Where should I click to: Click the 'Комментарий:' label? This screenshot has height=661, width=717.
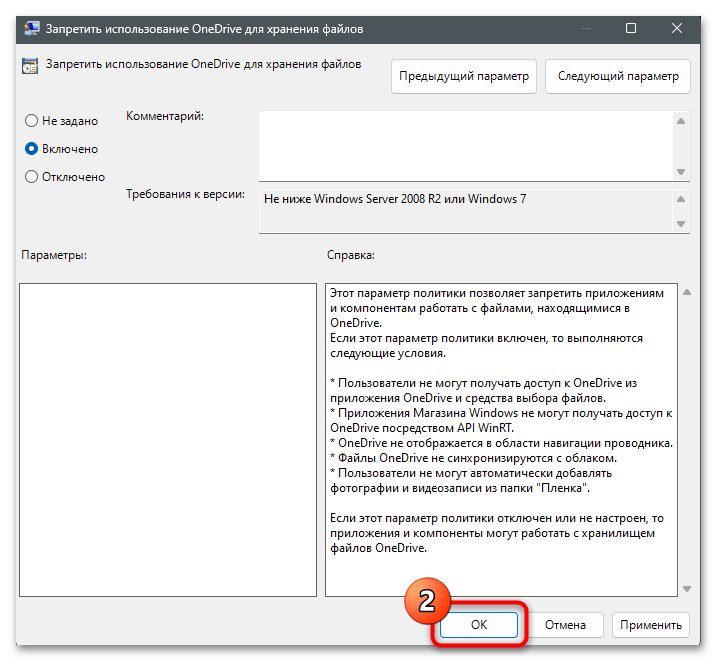point(165,116)
